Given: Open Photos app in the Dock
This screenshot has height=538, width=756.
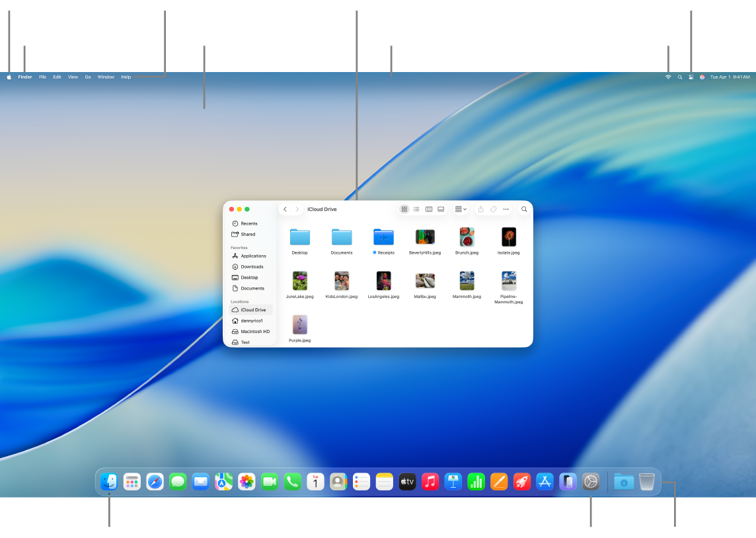Looking at the screenshot, I should tap(247, 482).
